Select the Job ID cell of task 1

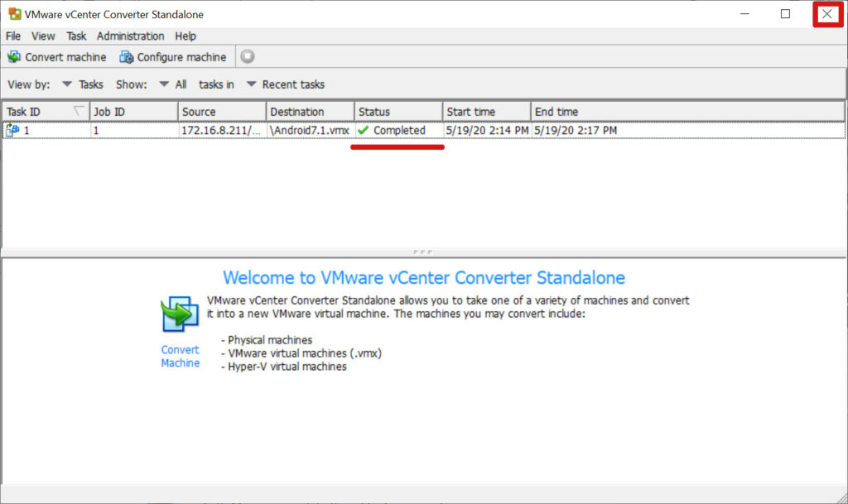pos(134,130)
